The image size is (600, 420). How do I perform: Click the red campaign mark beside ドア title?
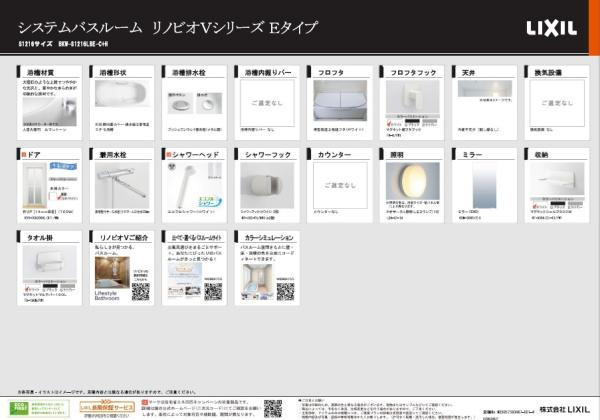point(24,155)
